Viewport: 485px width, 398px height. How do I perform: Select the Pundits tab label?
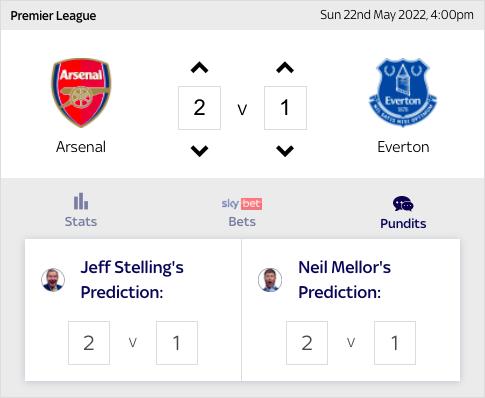(x=403, y=223)
